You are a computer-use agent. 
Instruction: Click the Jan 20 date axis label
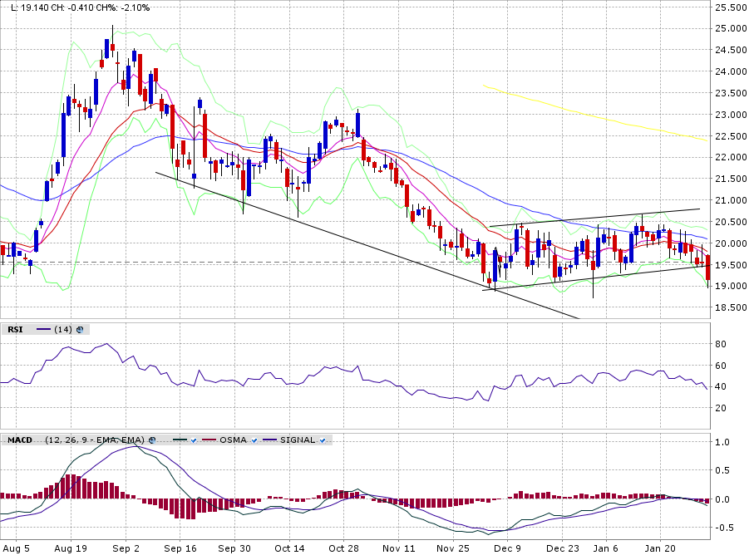[x=659, y=548]
